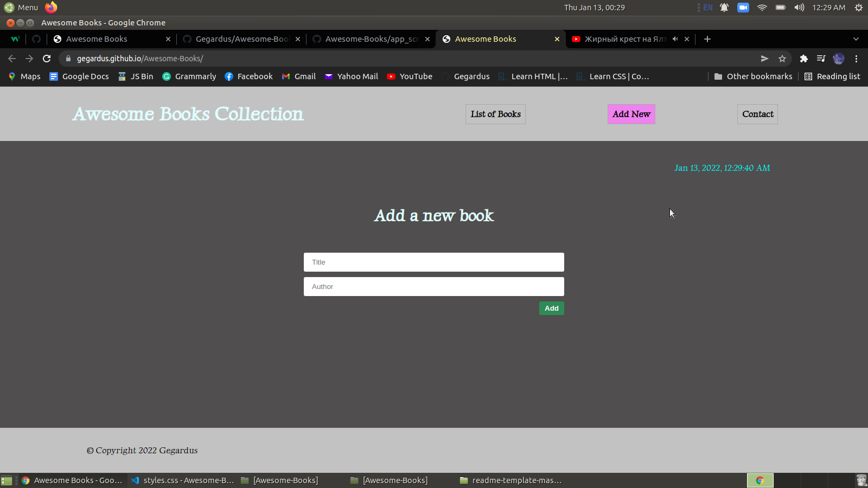Click the Chrome workspace thumbnail in bottom panel
Screen dimensions: 868x488
pos(760,480)
